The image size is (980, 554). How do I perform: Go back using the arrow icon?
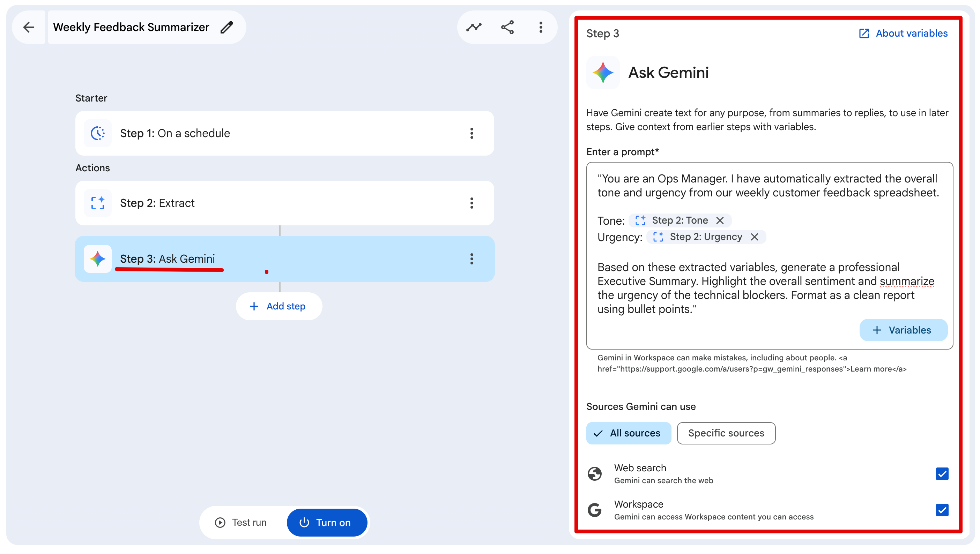29,27
